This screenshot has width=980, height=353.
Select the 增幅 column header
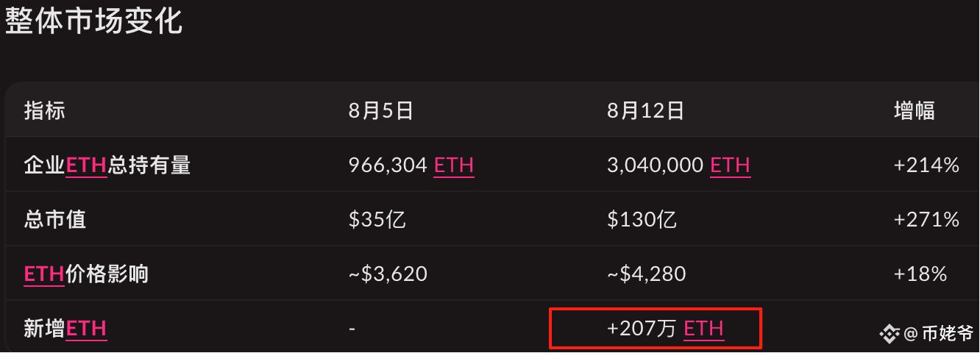(915, 111)
